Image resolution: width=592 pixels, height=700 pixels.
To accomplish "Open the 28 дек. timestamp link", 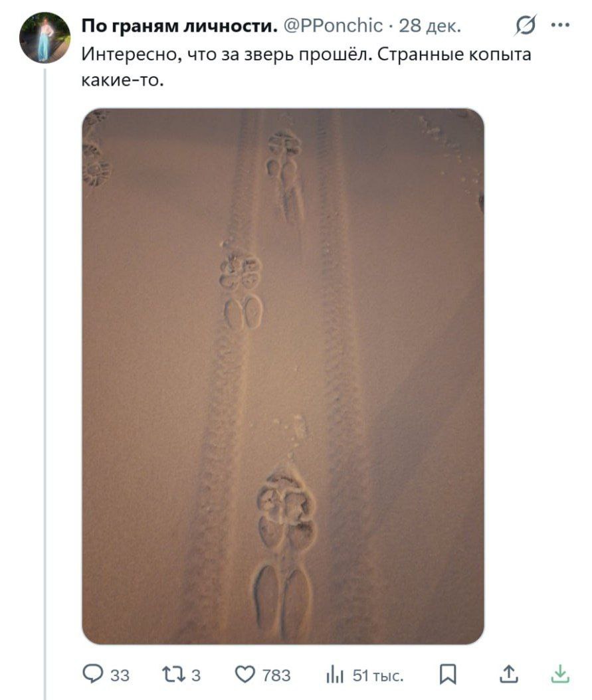I will 429,26.
